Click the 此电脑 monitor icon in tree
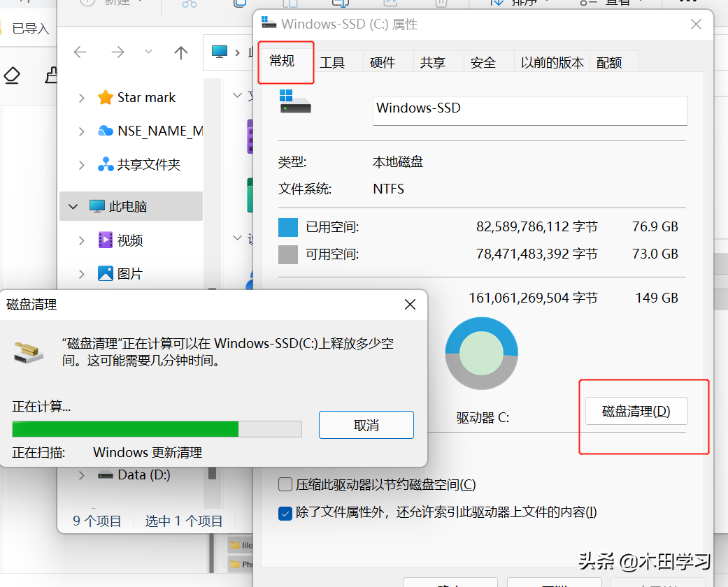The image size is (728, 587). pos(97,206)
